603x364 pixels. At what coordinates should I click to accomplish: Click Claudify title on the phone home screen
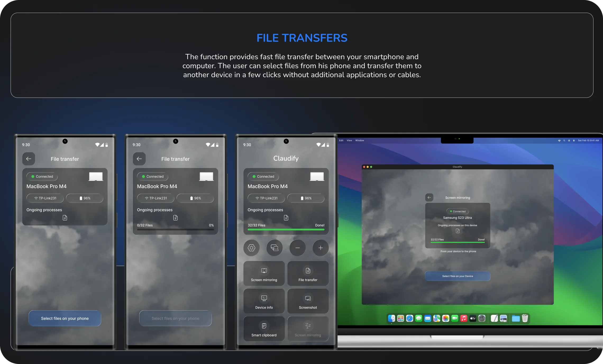[x=286, y=158]
